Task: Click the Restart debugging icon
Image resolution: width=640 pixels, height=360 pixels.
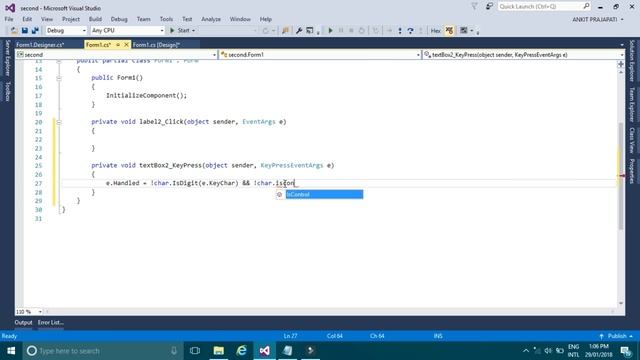Action: click(361, 31)
